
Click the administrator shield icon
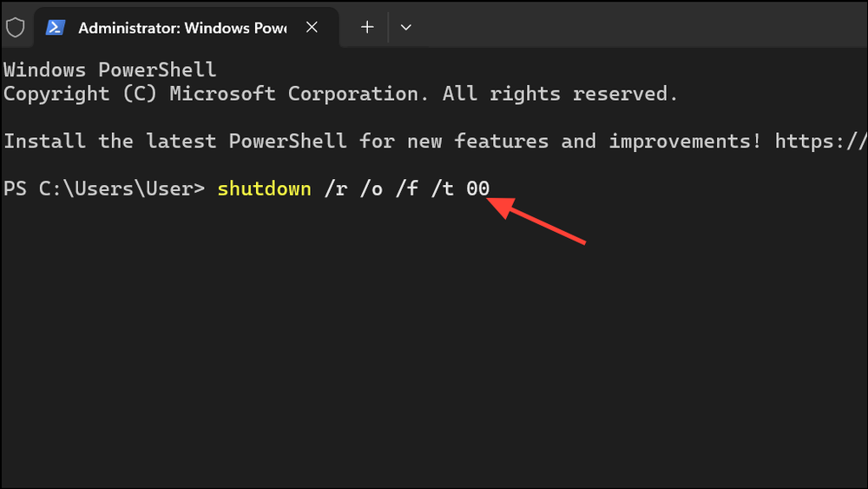(16, 27)
